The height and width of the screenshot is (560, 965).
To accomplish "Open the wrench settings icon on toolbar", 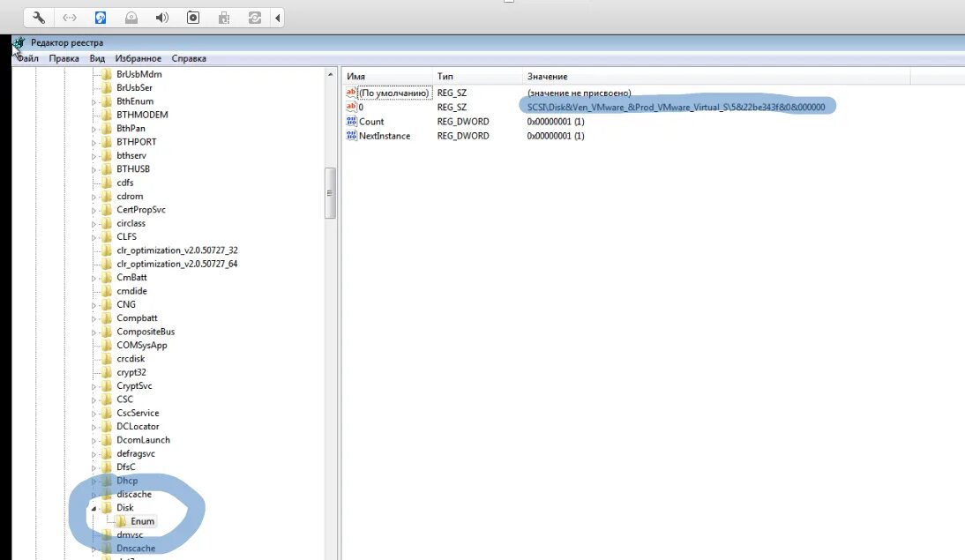I will (37, 17).
